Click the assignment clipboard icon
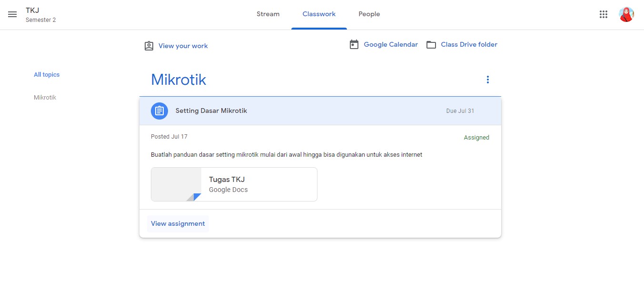The width and height of the screenshot is (644, 282). (x=159, y=111)
